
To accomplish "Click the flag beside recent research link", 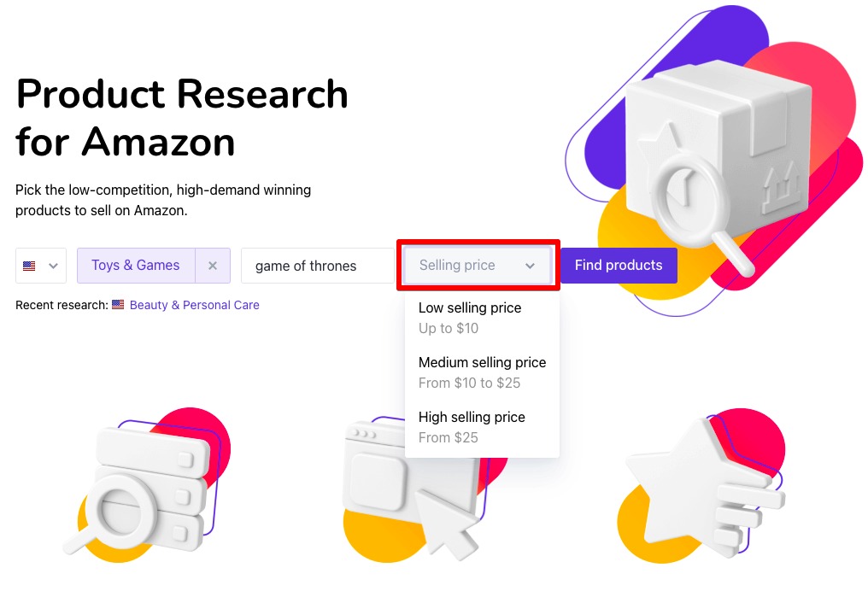I will [x=118, y=304].
